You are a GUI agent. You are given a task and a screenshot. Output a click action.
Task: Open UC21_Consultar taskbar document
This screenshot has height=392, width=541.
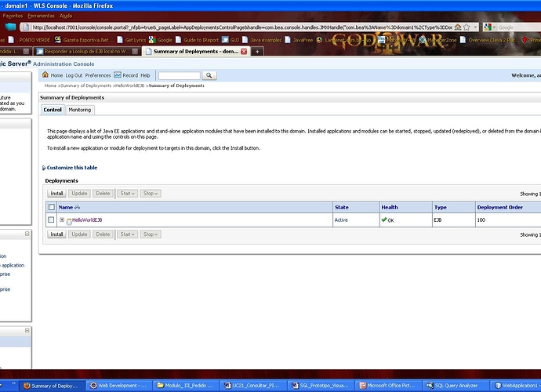(x=252, y=386)
